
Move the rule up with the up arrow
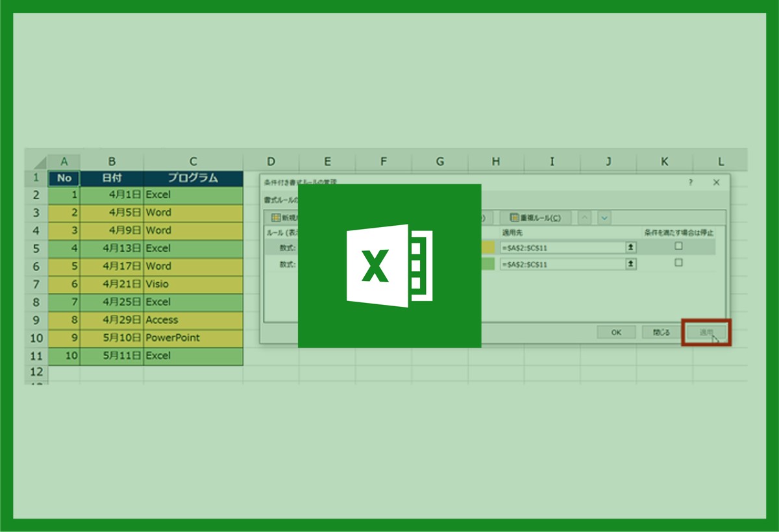tap(584, 218)
